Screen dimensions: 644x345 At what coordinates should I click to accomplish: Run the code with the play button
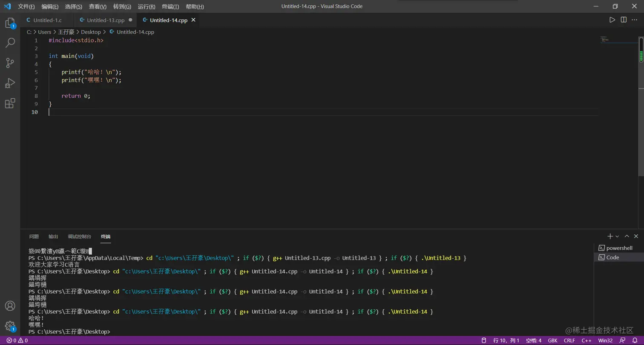click(x=612, y=20)
